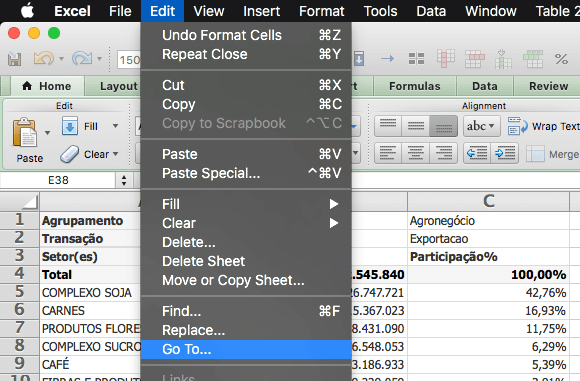Switch to the Review ribbon tab

548,86
